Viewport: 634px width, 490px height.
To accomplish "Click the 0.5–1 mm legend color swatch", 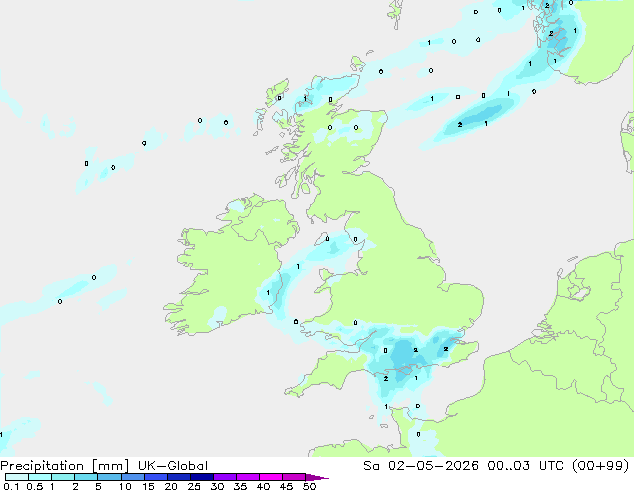I will point(40,477).
